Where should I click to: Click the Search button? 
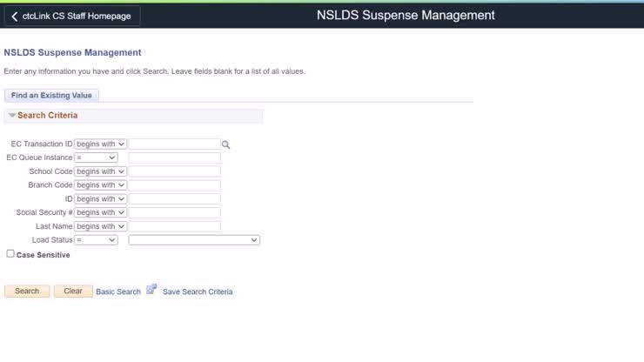tap(27, 291)
